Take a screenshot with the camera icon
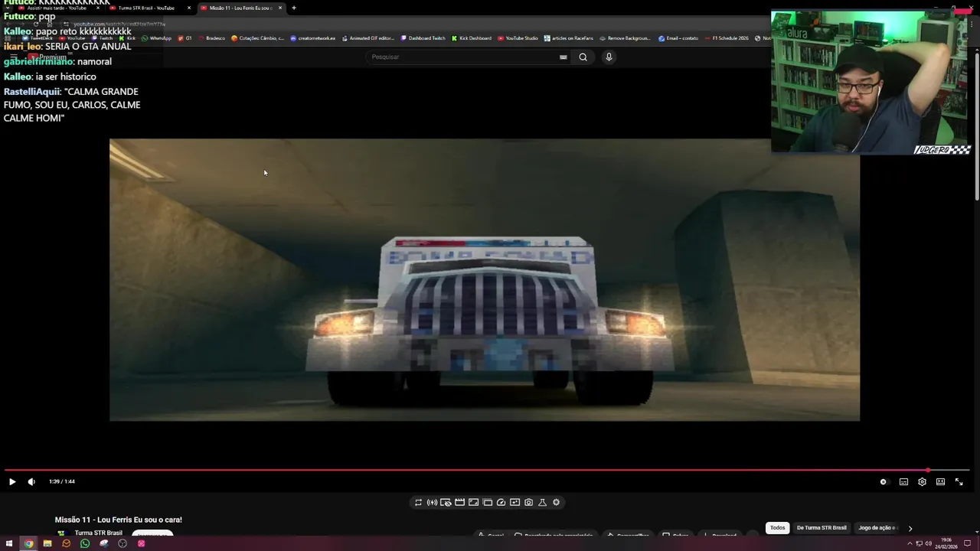 pyautogui.click(x=528, y=503)
